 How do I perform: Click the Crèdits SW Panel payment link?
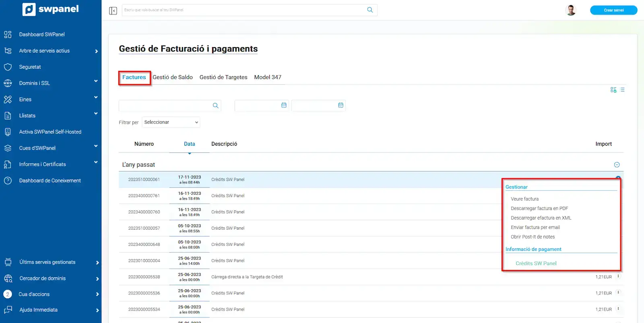[536, 263]
